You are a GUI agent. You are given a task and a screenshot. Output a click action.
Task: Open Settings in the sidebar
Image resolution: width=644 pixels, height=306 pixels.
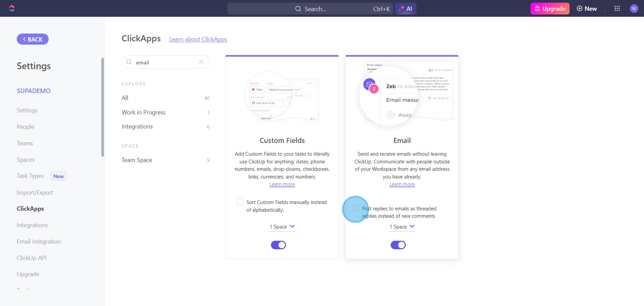coord(27,110)
